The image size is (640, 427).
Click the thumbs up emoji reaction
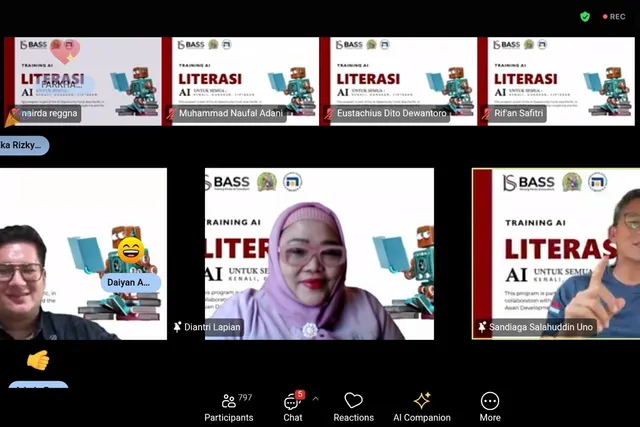pos(38,360)
